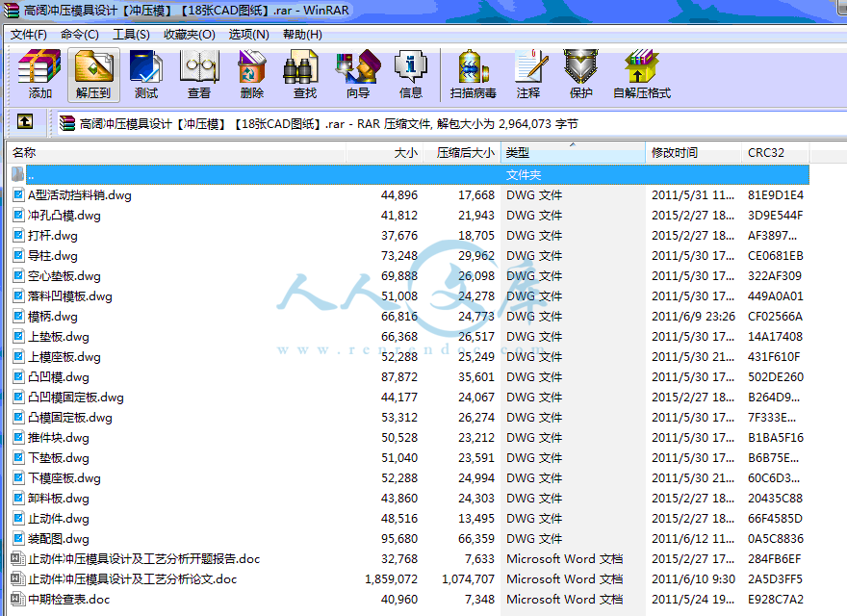847x616 pixels.
Task: Sort by Type (类型) column header
Action: coord(573,153)
